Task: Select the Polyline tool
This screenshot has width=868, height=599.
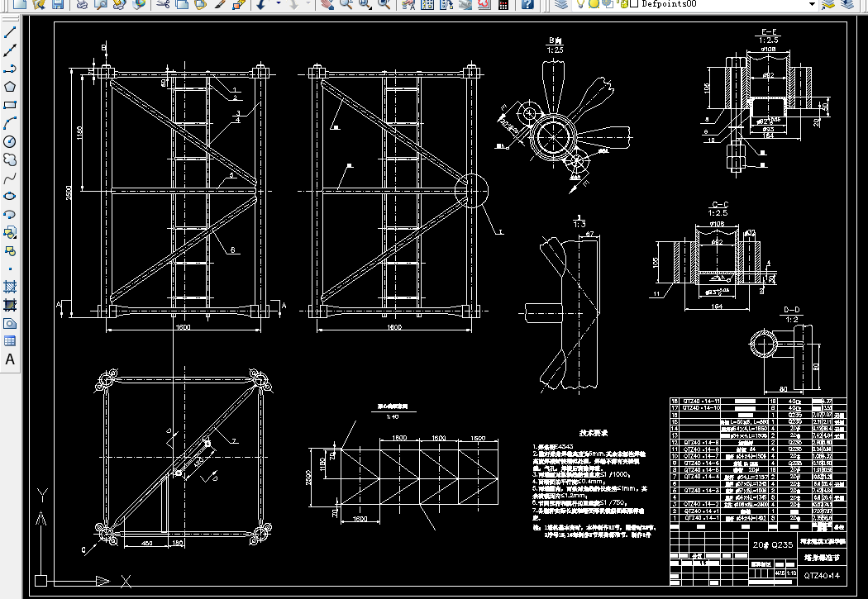Action: 9,69
